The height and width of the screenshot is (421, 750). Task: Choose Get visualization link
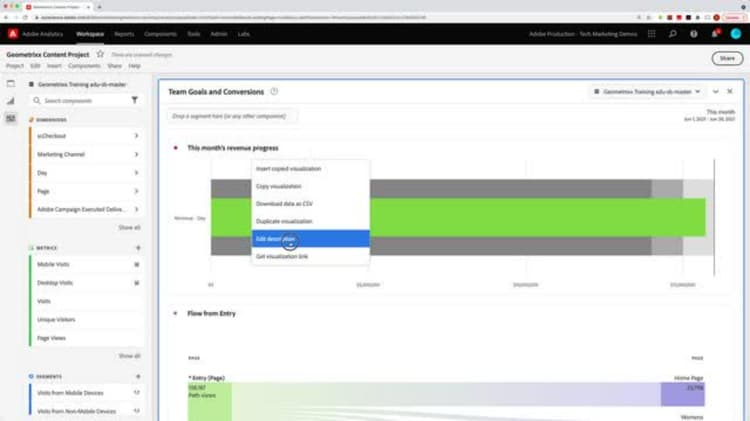310,256
